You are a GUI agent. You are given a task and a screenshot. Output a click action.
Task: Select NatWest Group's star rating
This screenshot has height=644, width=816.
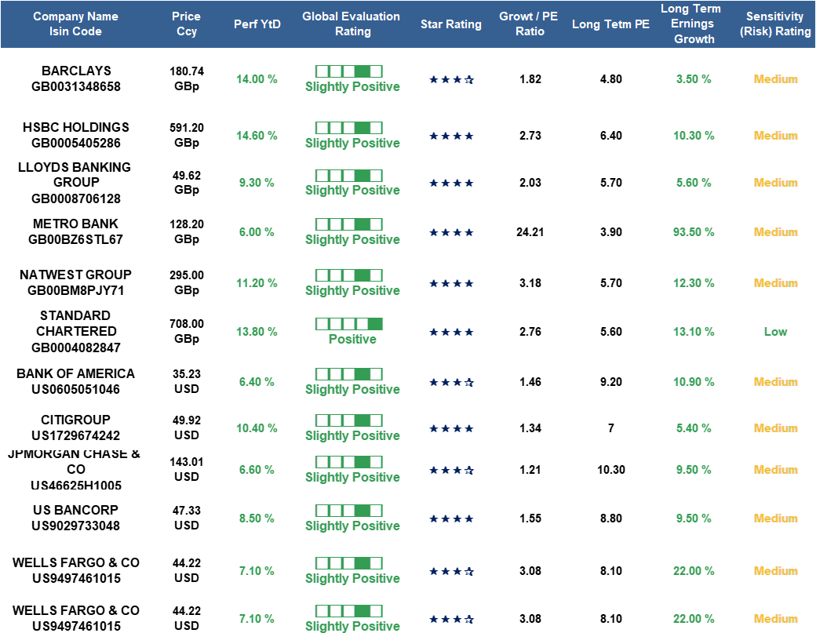point(451,283)
